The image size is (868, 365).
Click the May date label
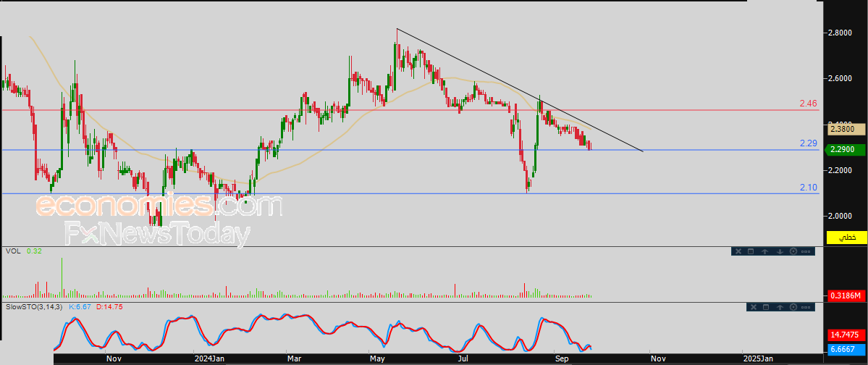coord(378,359)
